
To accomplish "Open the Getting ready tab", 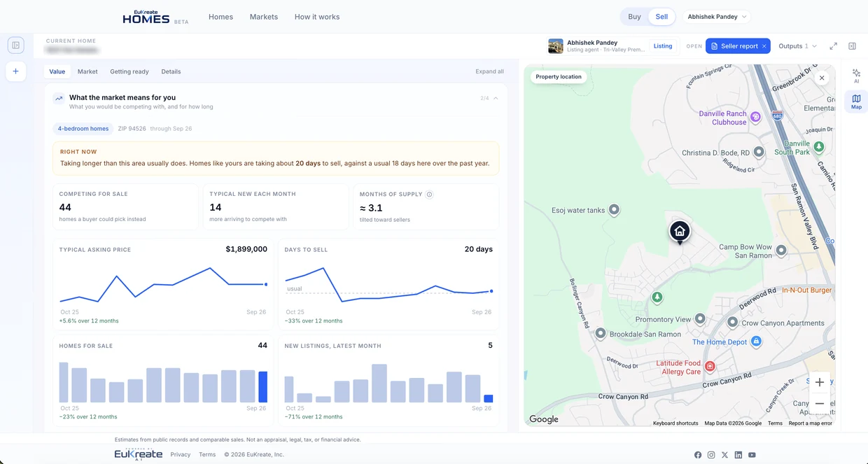I will [129, 71].
